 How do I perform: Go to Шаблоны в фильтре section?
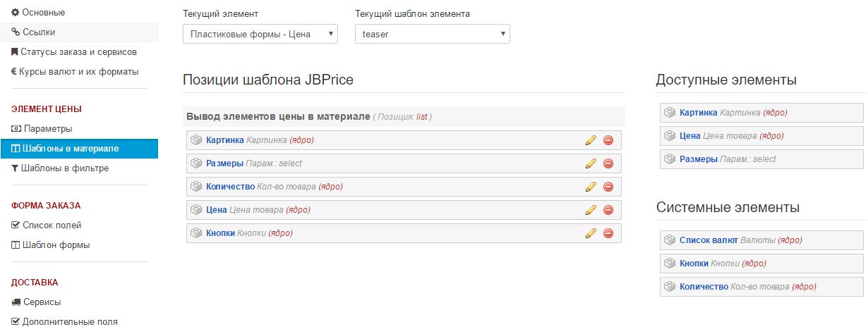pyautogui.click(x=66, y=168)
